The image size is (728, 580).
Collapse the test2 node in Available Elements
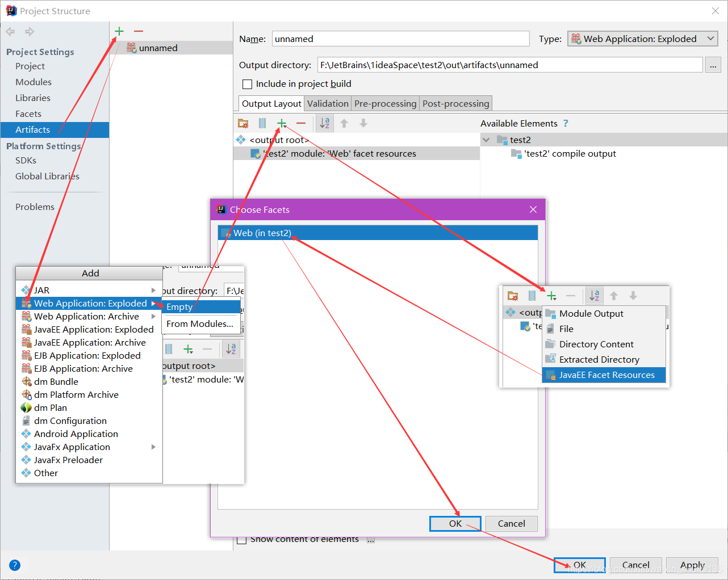click(x=487, y=140)
